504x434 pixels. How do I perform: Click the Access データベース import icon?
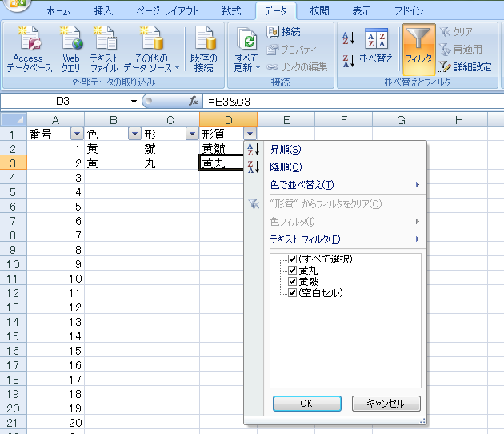(x=28, y=40)
